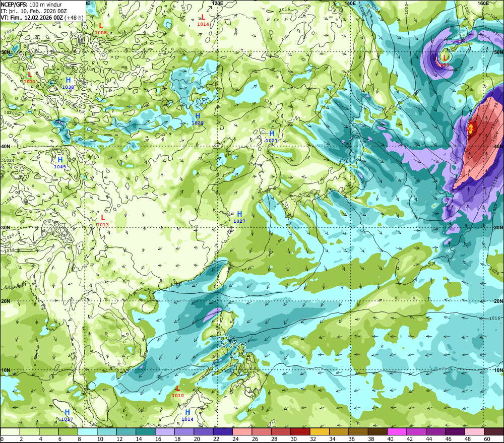Select legend swatch between 6 and 8
This screenshot has width=504, height=443.
(68, 431)
